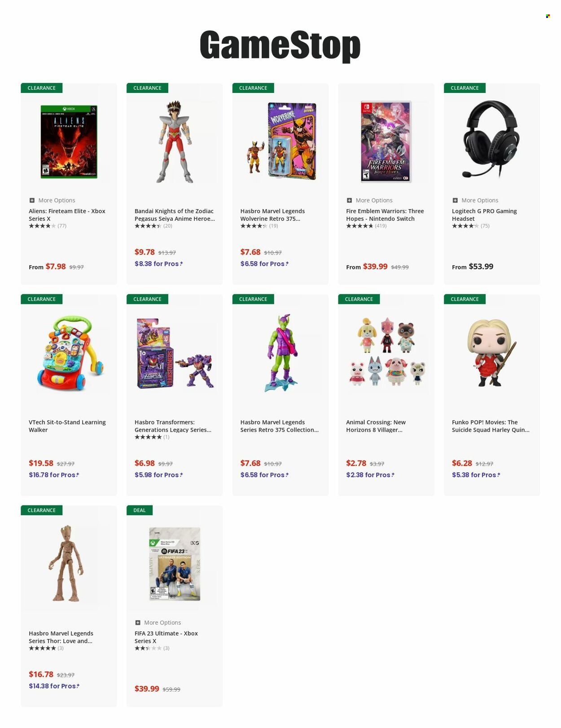Click star rating on FIFA 23 Ultimate

point(148,648)
